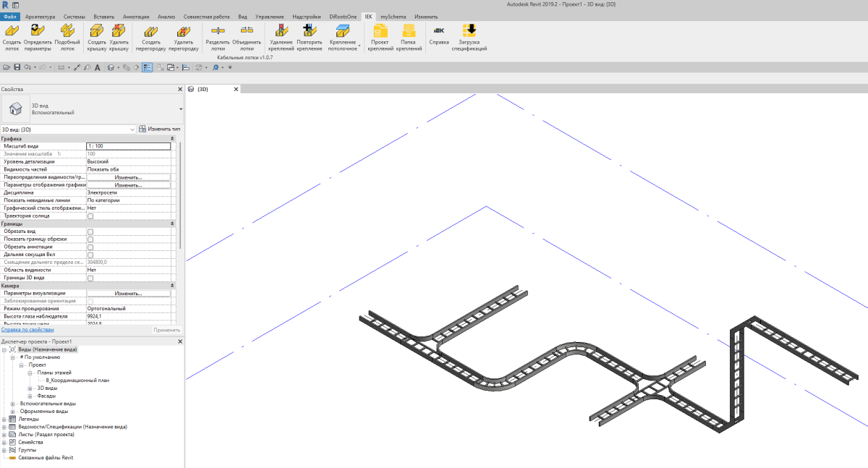Check the Границы 3D вида box

point(90,278)
